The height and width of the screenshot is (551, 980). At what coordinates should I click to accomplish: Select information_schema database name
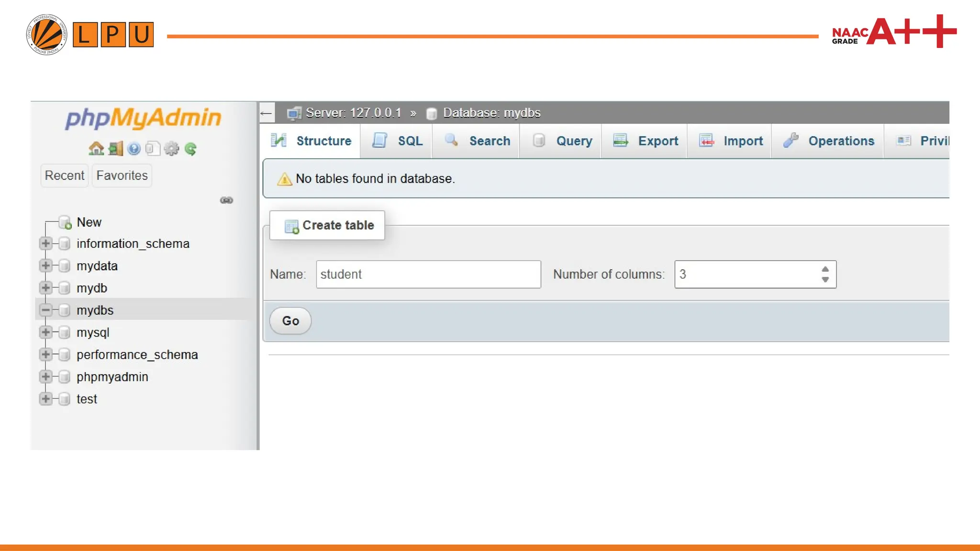pyautogui.click(x=133, y=244)
